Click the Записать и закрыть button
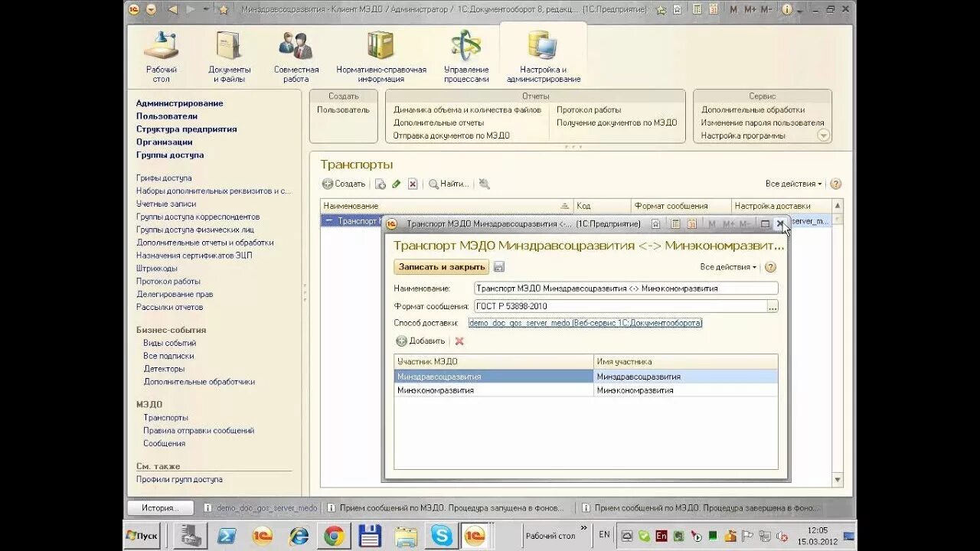980x551 pixels. 442,267
